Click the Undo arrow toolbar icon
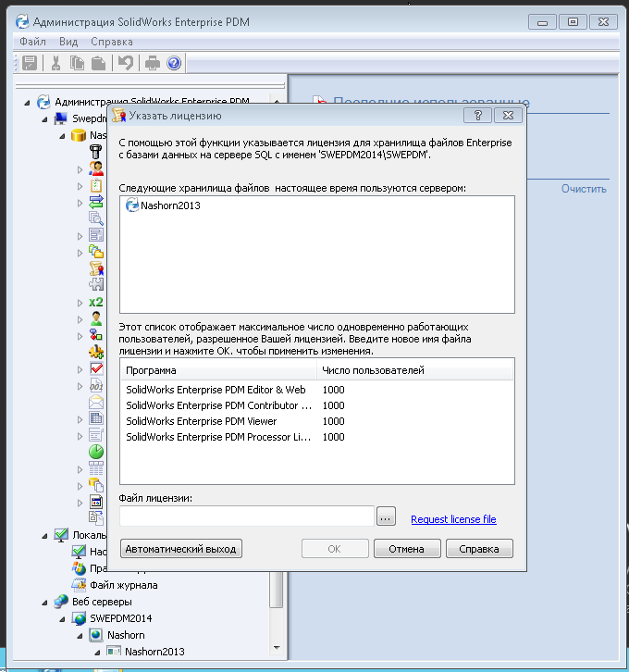This screenshot has width=629, height=672. coord(126,63)
